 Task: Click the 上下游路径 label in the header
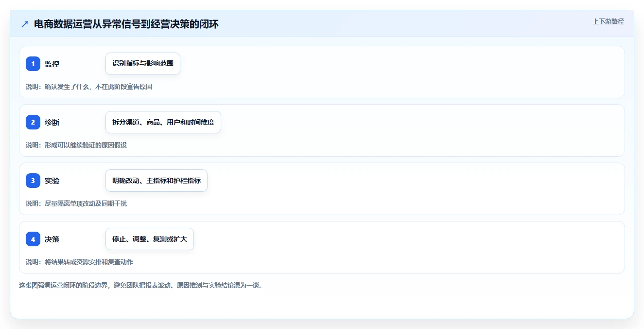(x=608, y=22)
